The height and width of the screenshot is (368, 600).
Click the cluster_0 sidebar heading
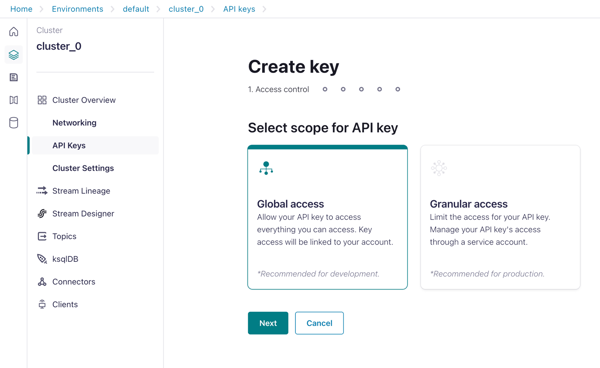click(x=59, y=46)
